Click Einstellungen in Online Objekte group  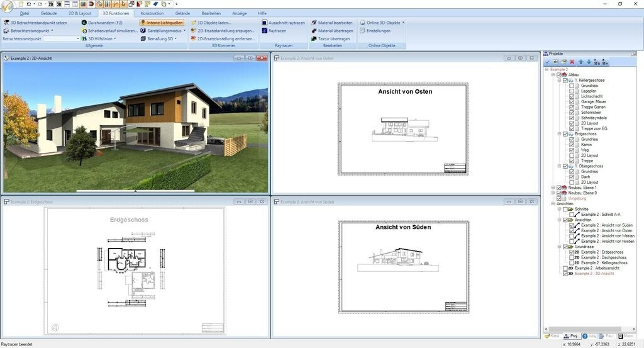378,30
